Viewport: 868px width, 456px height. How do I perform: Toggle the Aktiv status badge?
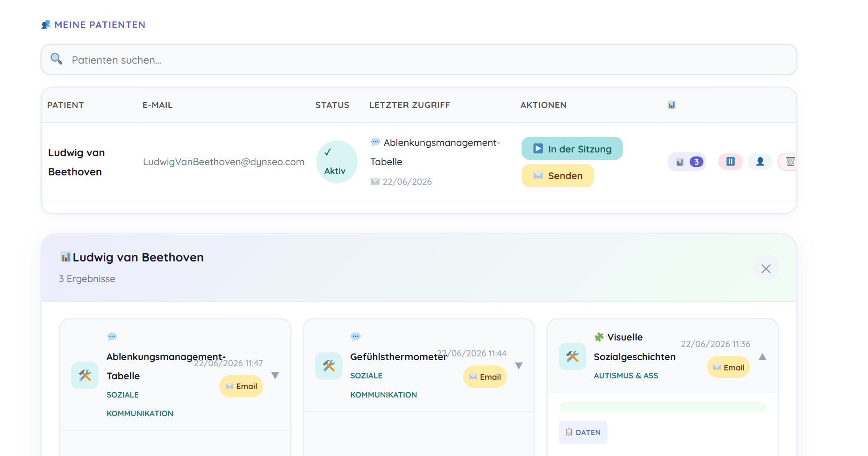[337, 162]
